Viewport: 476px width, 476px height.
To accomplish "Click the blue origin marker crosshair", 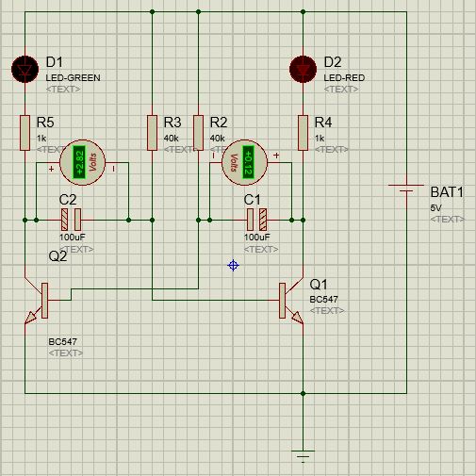I will pyautogui.click(x=233, y=266).
